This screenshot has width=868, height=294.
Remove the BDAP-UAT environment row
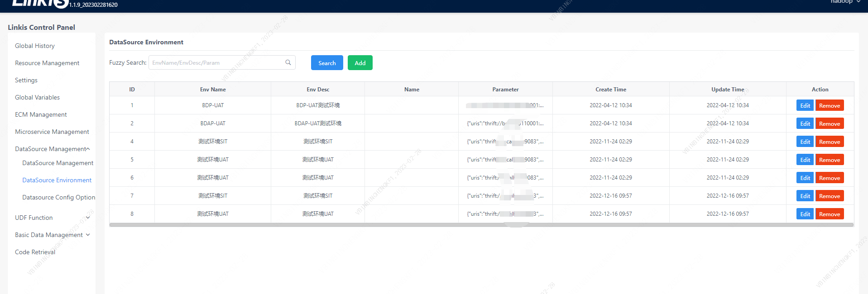pos(829,123)
